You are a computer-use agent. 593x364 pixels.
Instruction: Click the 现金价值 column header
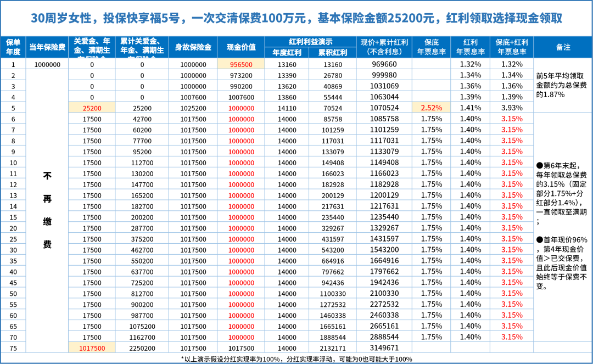(241, 47)
